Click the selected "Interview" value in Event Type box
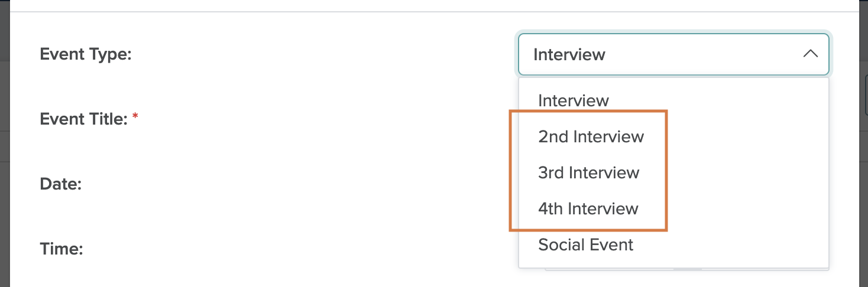 569,55
